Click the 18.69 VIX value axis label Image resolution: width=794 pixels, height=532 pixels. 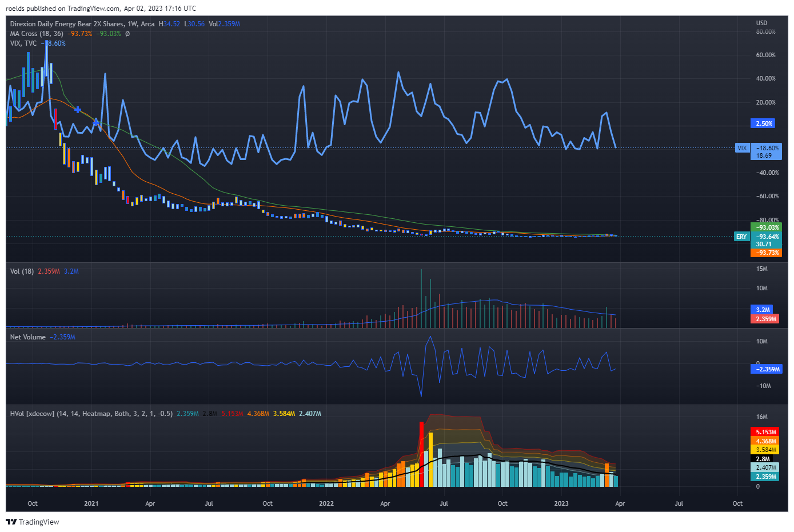coord(764,155)
